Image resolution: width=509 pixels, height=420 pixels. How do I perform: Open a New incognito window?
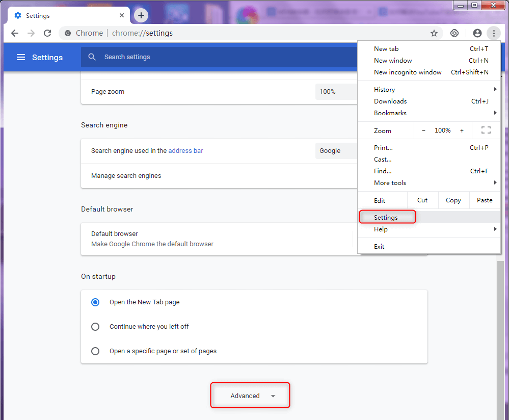click(429, 72)
